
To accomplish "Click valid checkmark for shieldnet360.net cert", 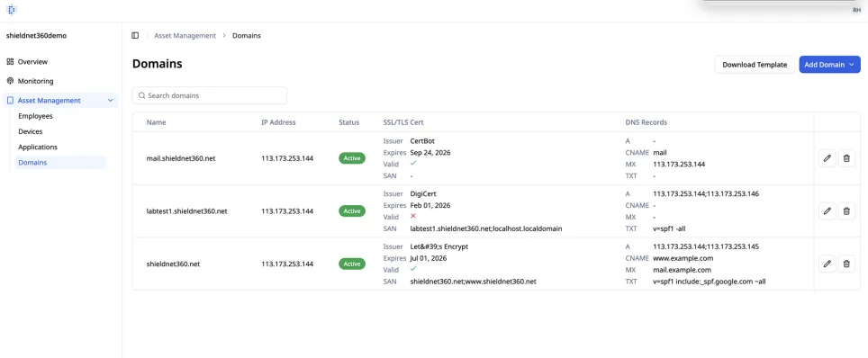I will tap(413, 269).
